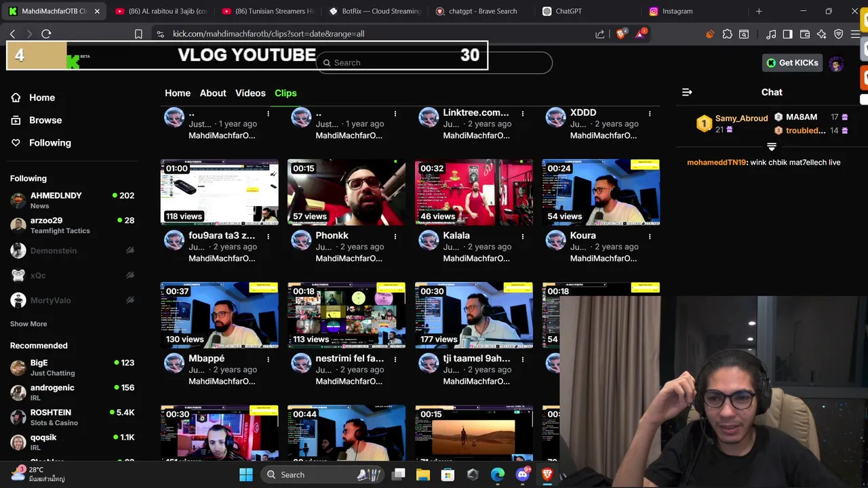Play the 177 views clip thumbnail
This screenshot has height=488, width=868.
[473, 315]
